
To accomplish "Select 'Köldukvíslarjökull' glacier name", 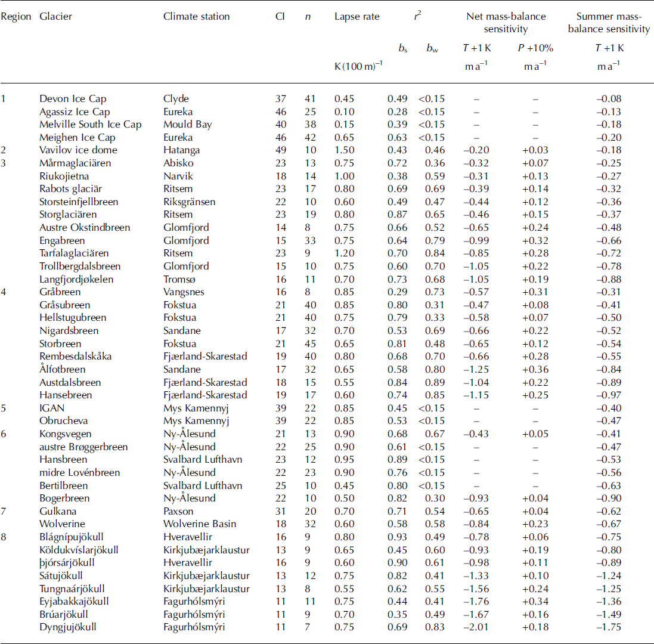I will [79, 550].
